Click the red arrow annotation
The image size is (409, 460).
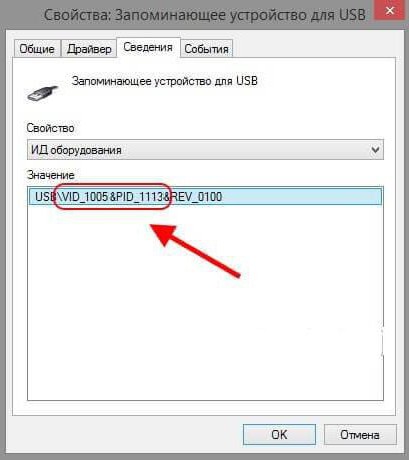pos(195,249)
